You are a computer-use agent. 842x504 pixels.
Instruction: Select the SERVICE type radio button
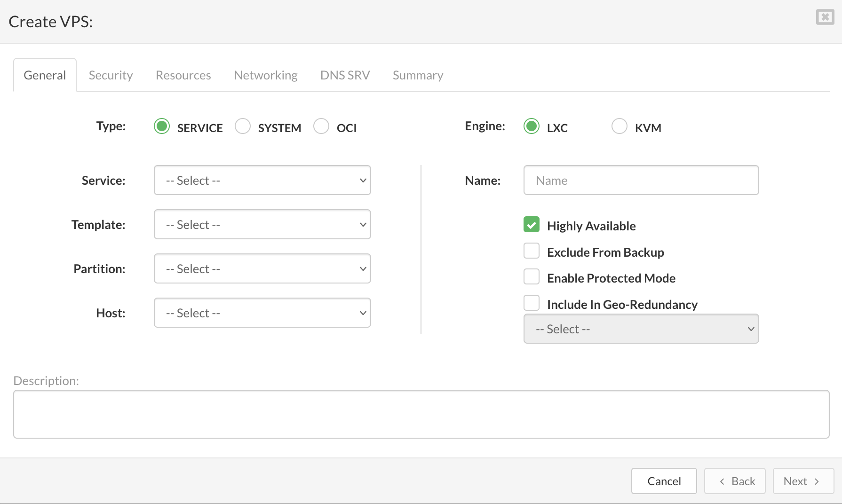click(162, 126)
